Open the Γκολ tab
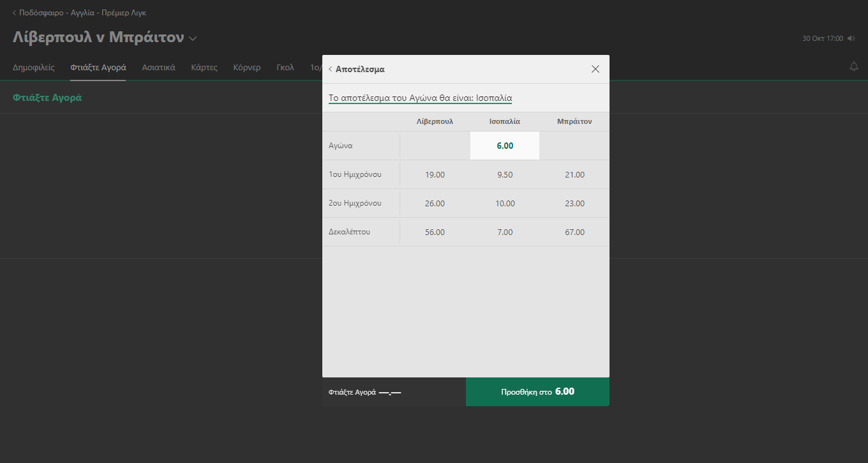This screenshot has height=463, width=868. pos(285,67)
